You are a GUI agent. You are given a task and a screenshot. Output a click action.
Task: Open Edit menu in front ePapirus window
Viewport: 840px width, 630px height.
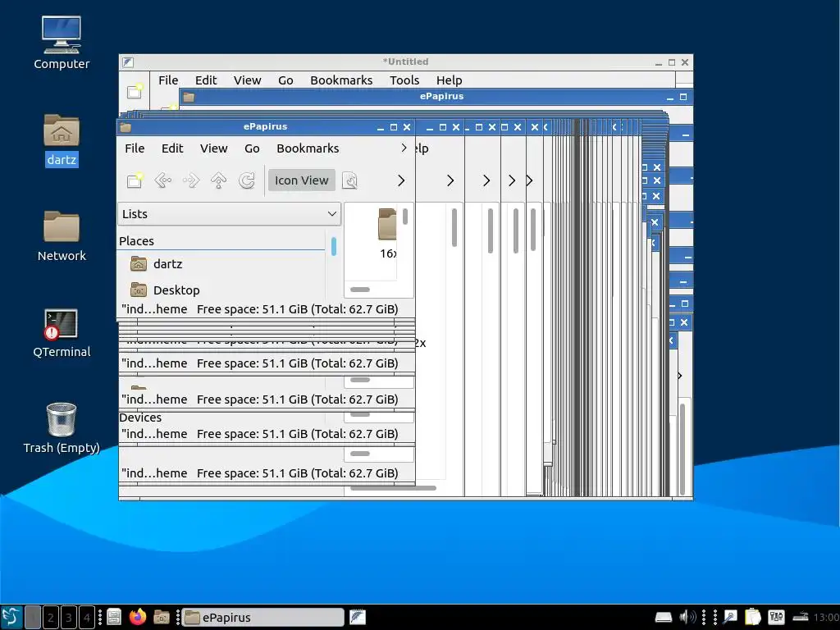pos(172,148)
